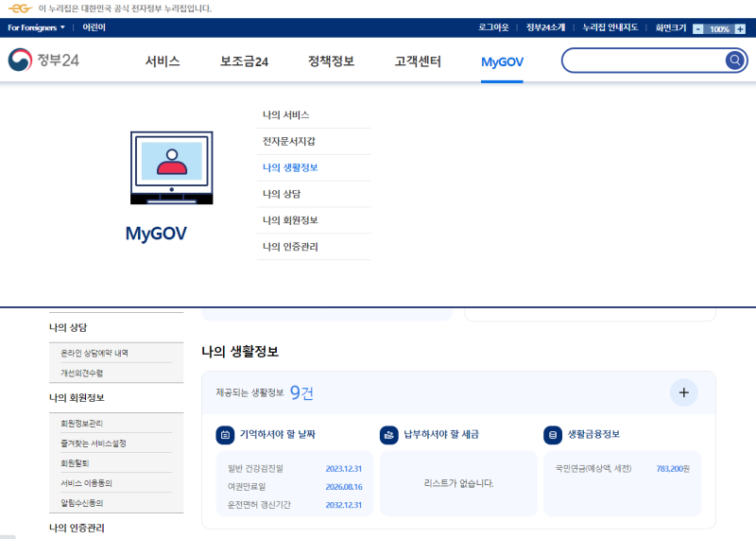Click the 정부24 logo

(43, 60)
